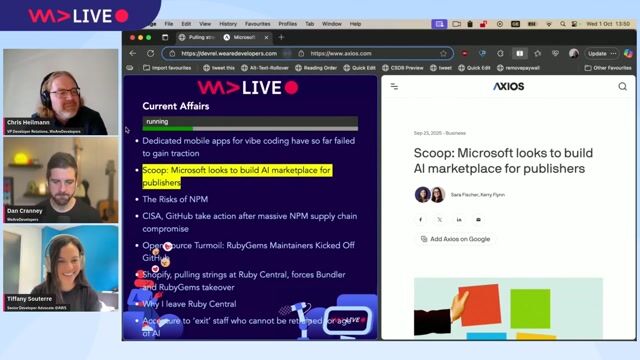Screen dimensions: 640x360
Task: Click Dan Cranney's video tile
Action: [61, 180]
